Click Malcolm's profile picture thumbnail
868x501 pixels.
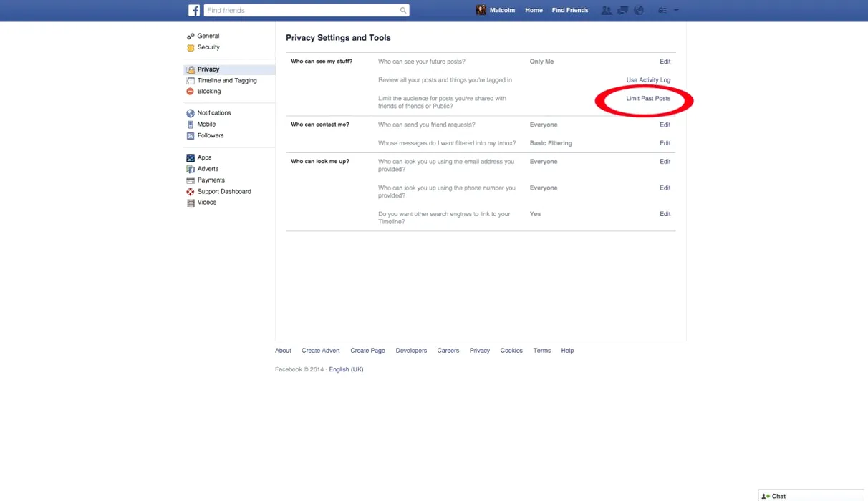481,10
